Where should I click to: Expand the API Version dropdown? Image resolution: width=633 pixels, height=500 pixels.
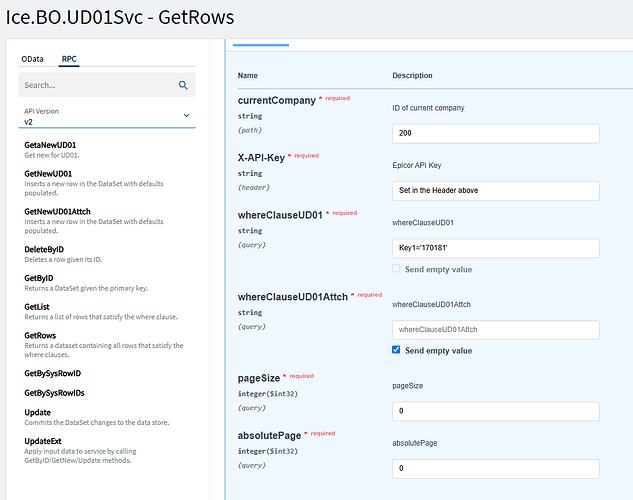tap(107, 116)
